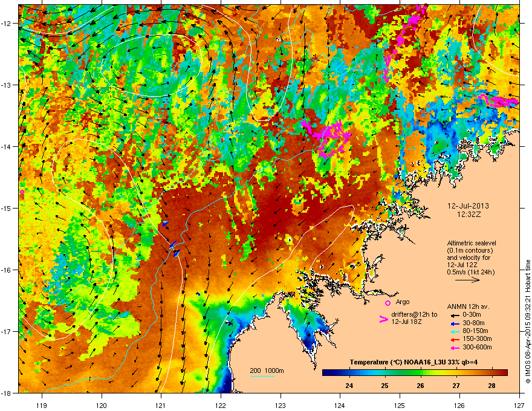This screenshot has height=411, width=532.
Task: Click latitude axis label -14
Action: tap(7, 146)
